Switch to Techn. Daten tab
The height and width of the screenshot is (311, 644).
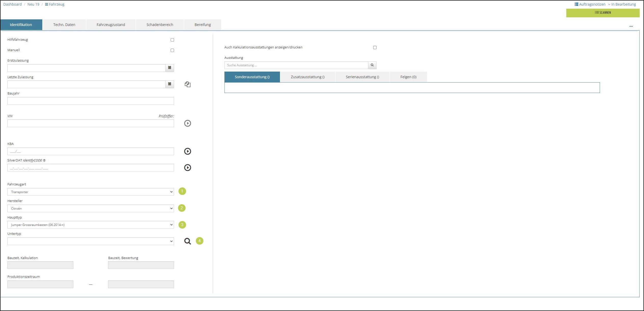point(64,25)
